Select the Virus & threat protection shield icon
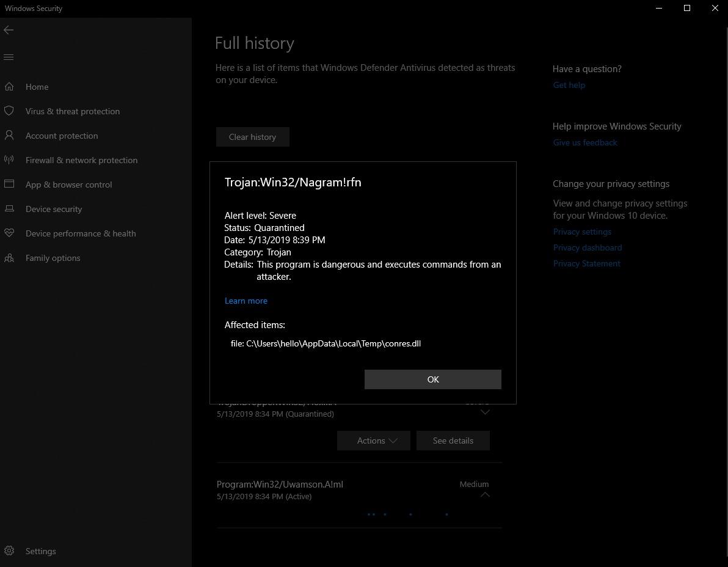 coord(9,111)
